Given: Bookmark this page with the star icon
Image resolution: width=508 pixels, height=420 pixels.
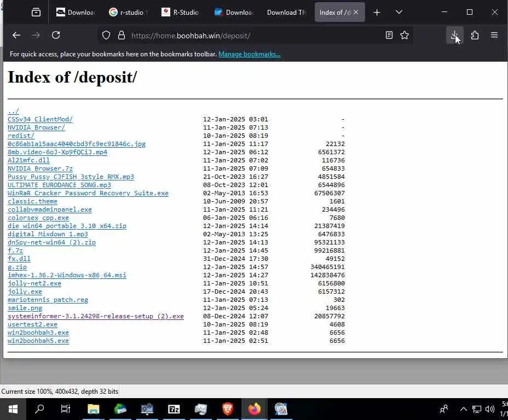Looking at the screenshot, I should tap(405, 35).
